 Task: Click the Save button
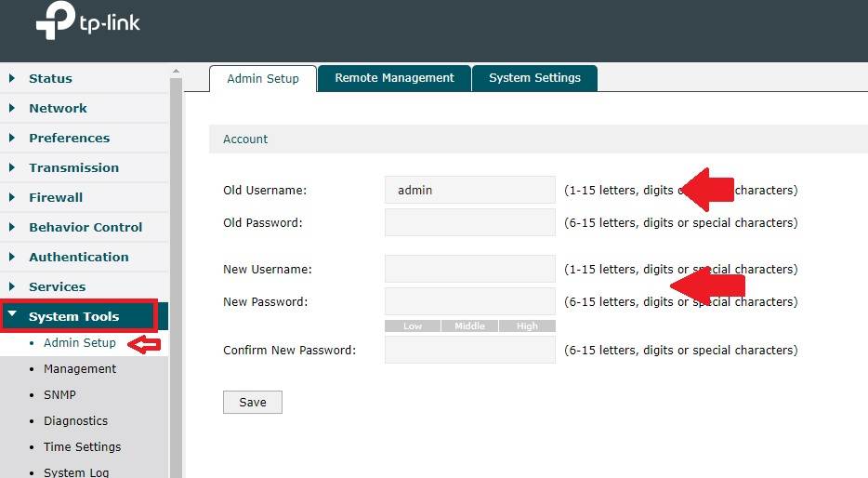pyautogui.click(x=253, y=402)
